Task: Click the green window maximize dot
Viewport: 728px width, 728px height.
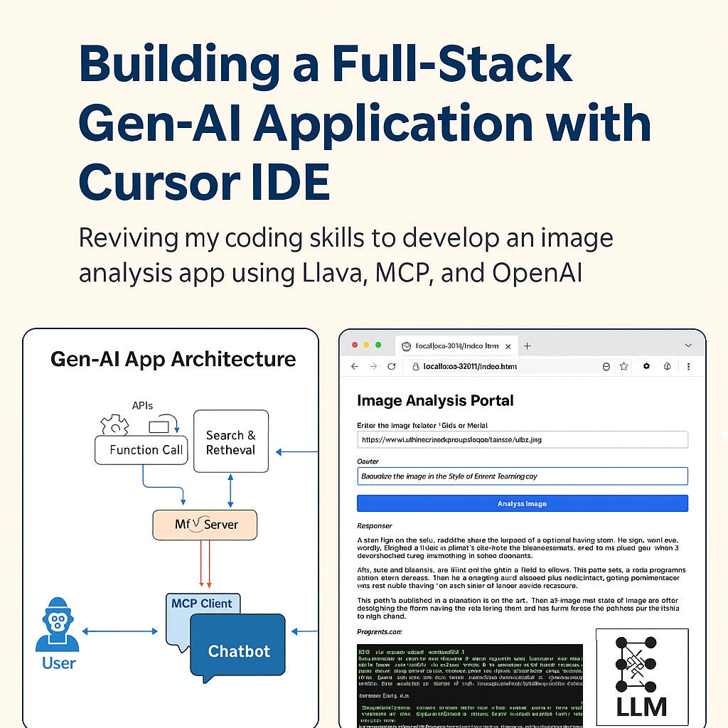Action: click(378, 345)
